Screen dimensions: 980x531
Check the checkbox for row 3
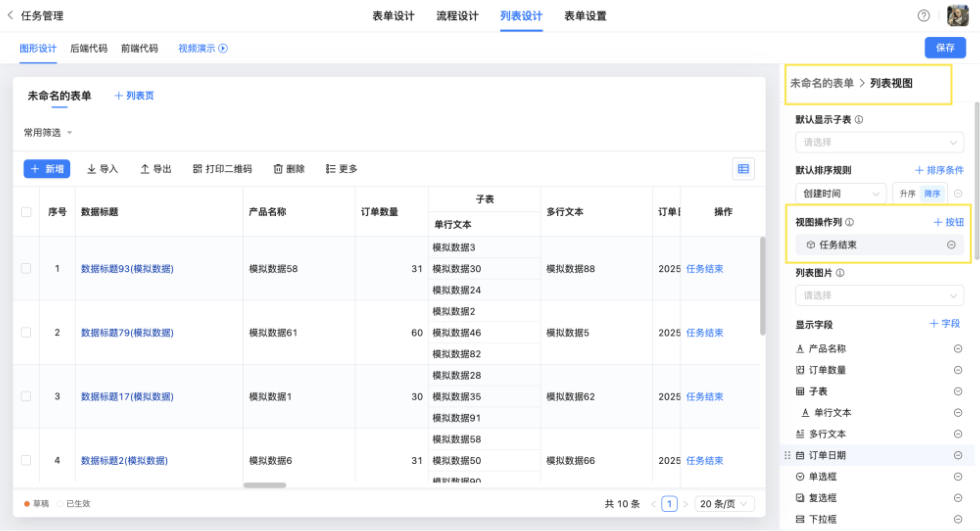point(26,396)
